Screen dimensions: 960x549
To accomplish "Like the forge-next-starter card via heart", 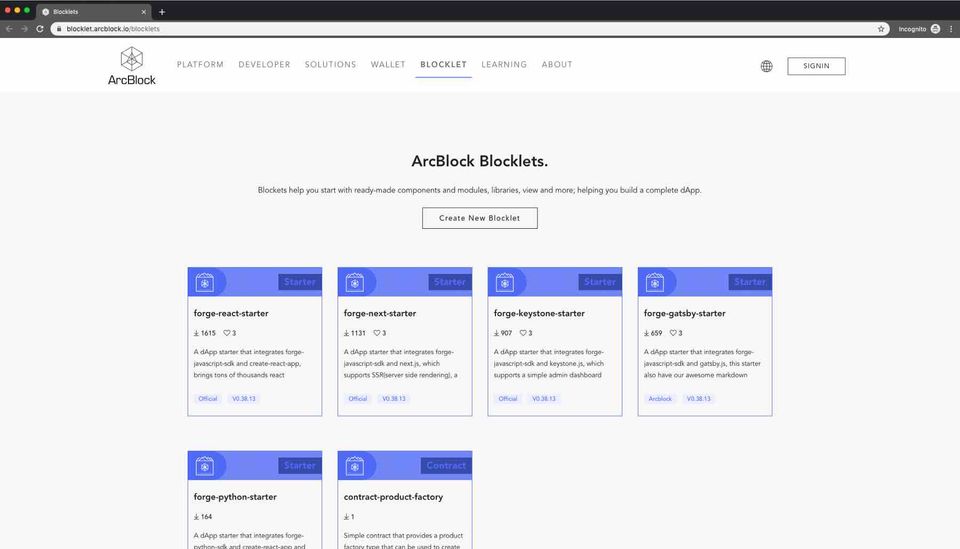I will pos(377,333).
